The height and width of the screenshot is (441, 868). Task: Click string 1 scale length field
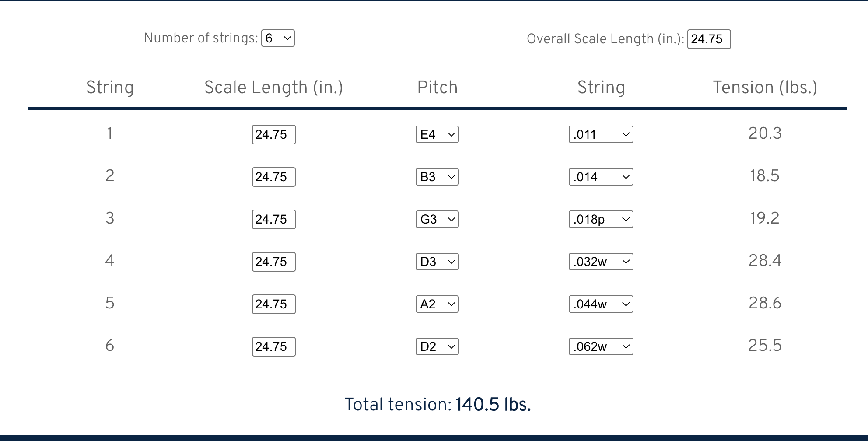pos(273,134)
